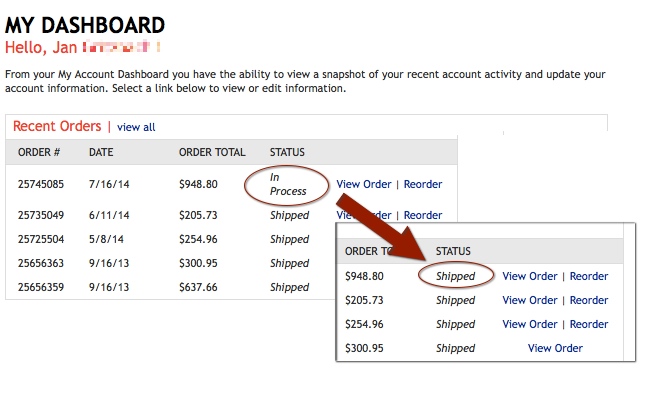Image resolution: width=657 pixels, height=394 pixels.
Task: Open the 'view all' recent orders link
Action: (x=136, y=127)
